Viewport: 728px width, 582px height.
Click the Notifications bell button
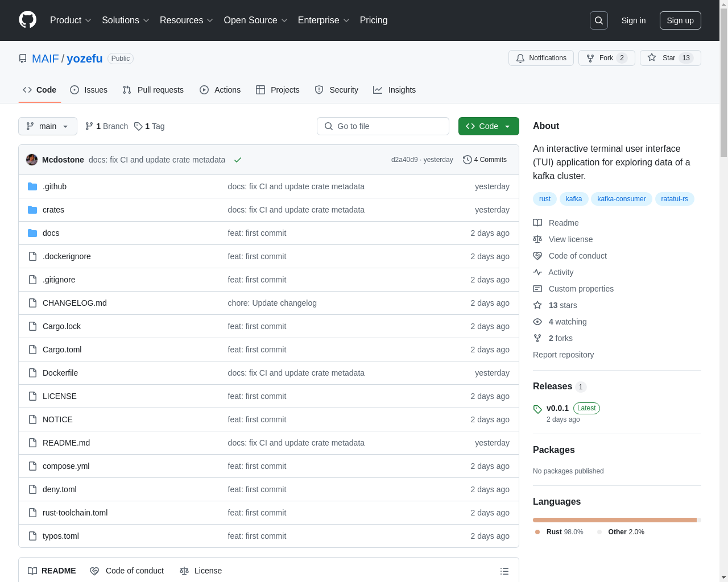[541, 58]
